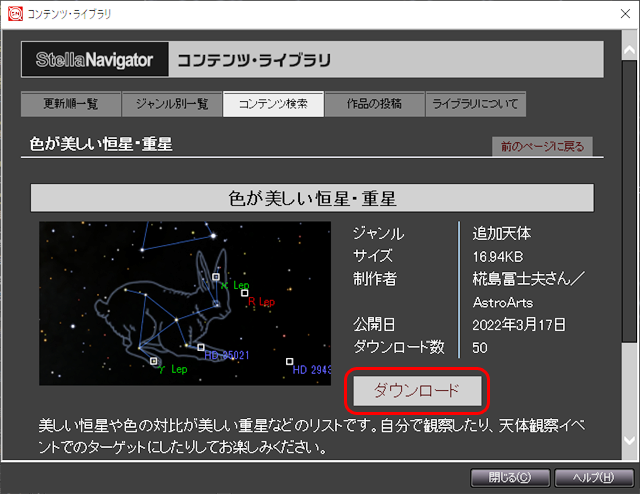The height and width of the screenshot is (494, 640).
Task: Select the コンテンツ検索 tab
Action: click(274, 104)
